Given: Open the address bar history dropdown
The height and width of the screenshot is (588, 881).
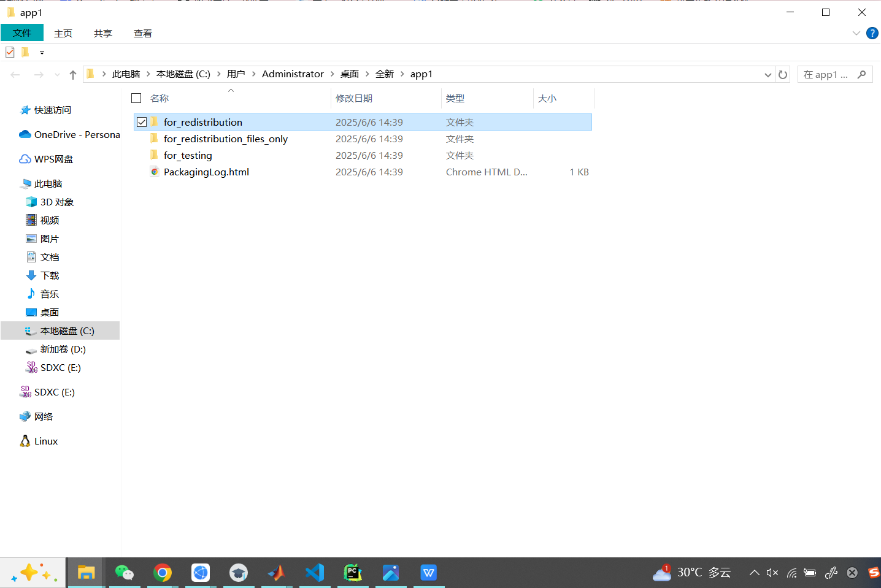Looking at the screenshot, I should (x=767, y=74).
